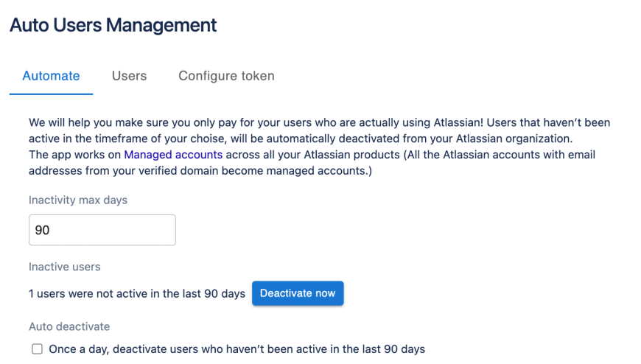Open the Users tab

pos(129,76)
